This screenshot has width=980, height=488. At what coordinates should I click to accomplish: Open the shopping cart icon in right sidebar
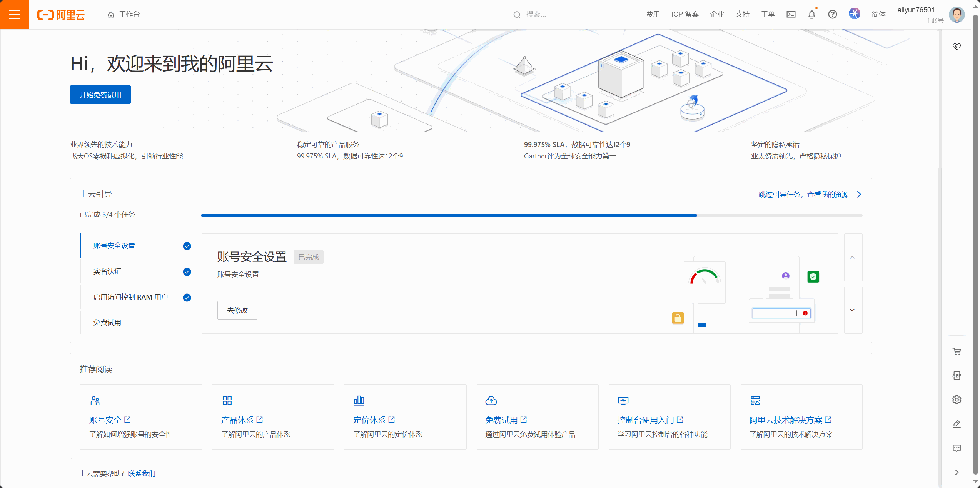957,351
